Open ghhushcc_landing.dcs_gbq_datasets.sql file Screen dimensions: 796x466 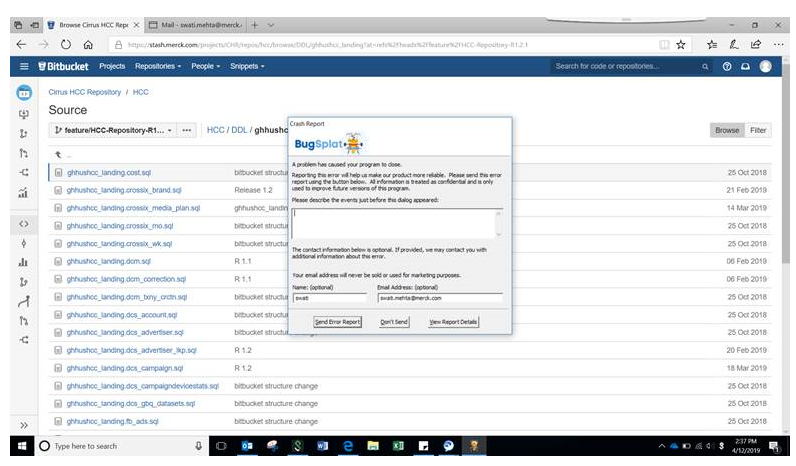point(130,404)
